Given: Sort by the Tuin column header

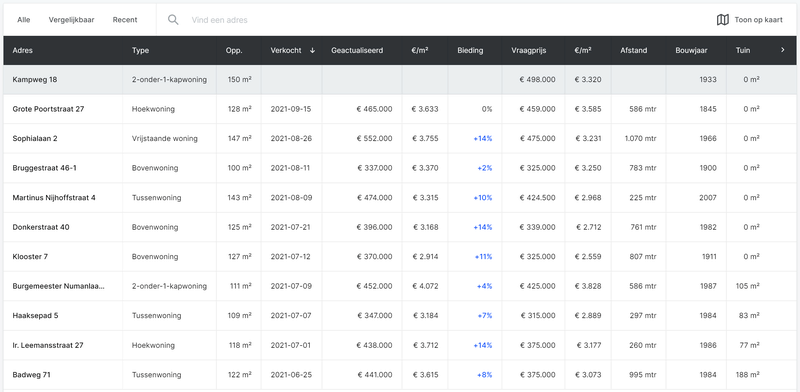Looking at the screenshot, I should [x=743, y=50].
